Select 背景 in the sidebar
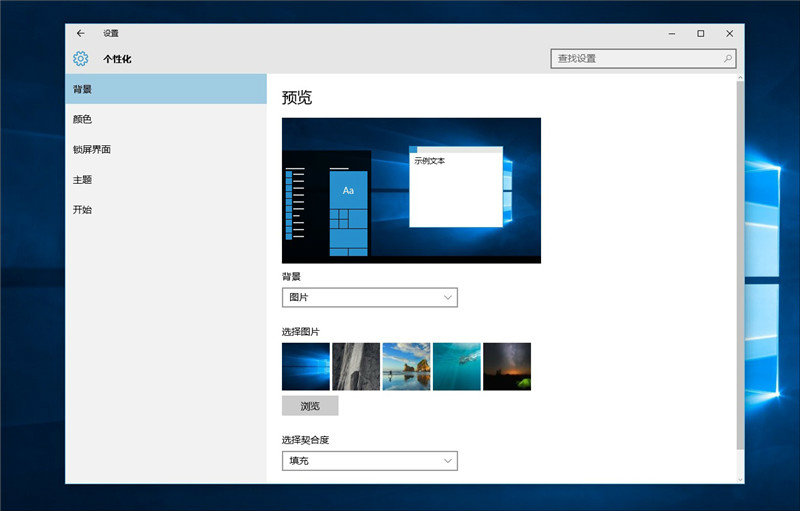The height and width of the screenshot is (511, 800). pyautogui.click(x=166, y=89)
